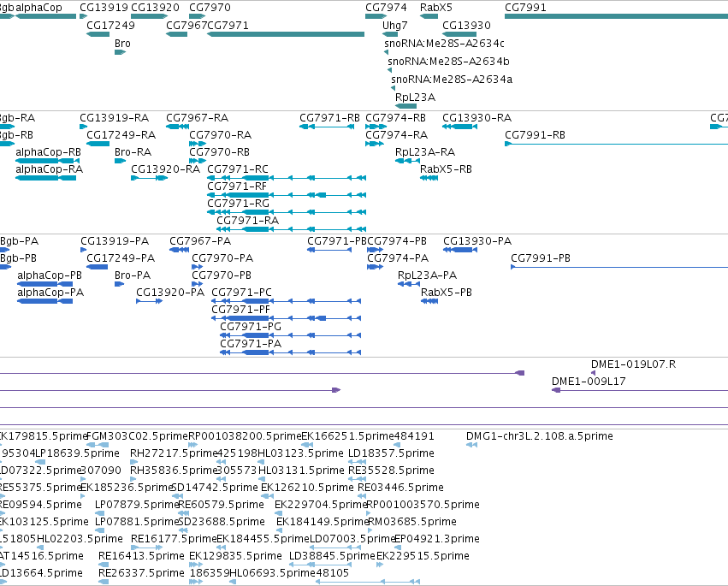This screenshot has width=728, height=586.
Task: Click the CG13919 gene label
Action: coord(104,8)
